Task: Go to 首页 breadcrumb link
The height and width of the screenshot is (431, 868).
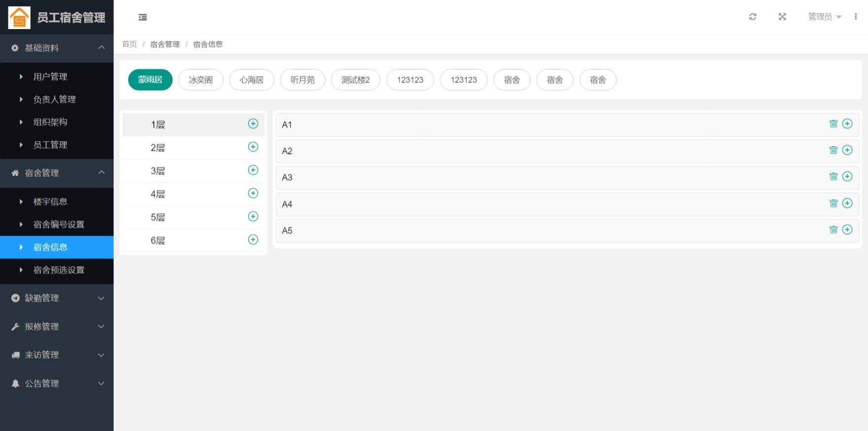Action: [x=129, y=44]
